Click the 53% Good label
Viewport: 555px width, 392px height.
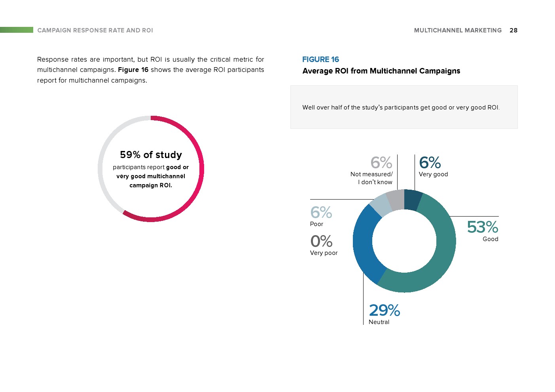coord(482,230)
